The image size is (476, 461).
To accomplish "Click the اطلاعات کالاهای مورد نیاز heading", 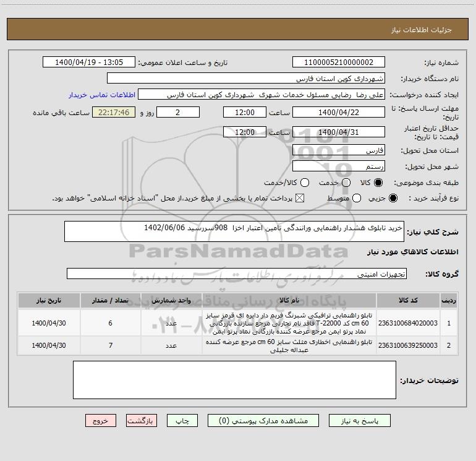I will pyautogui.click(x=413, y=252).
